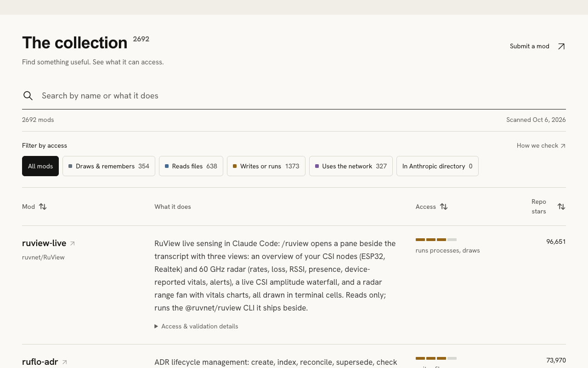Click the ruview-live access level bar
This screenshot has width=588, height=368.
pos(436,240)
